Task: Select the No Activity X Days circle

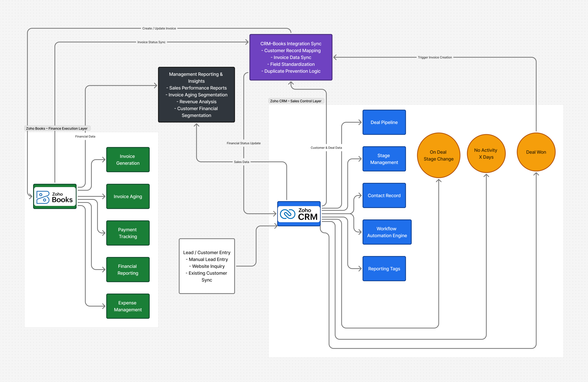Action: point(486,153)
